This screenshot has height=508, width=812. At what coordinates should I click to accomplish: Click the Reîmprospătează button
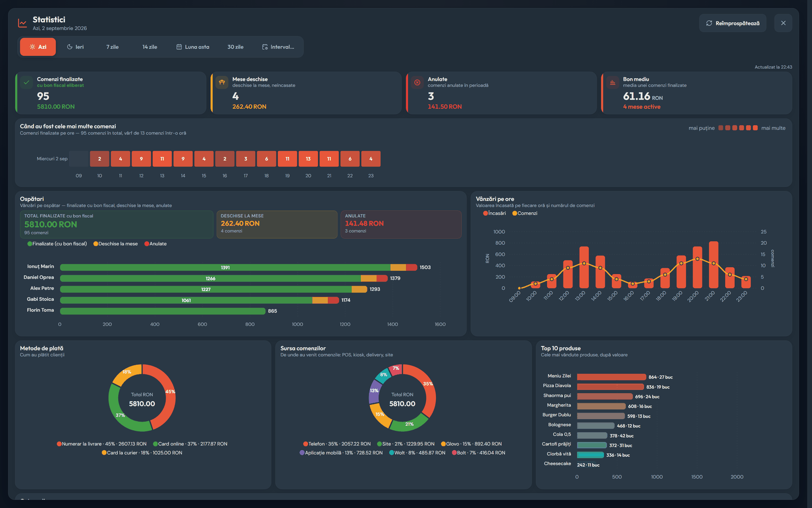[x=733, y=23]
